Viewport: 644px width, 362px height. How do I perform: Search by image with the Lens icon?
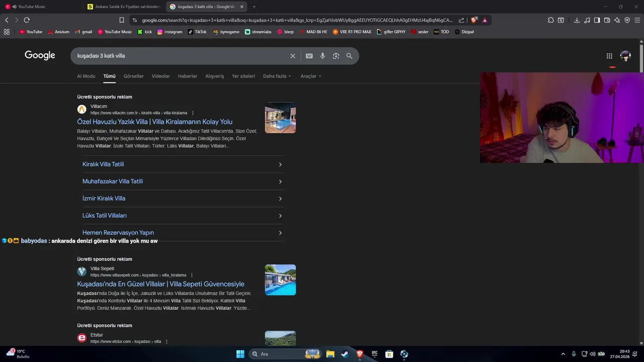point(336,56)
